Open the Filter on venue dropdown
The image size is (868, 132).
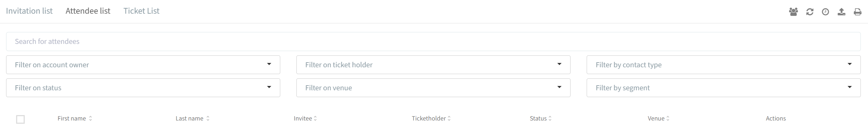click(433, 88)
